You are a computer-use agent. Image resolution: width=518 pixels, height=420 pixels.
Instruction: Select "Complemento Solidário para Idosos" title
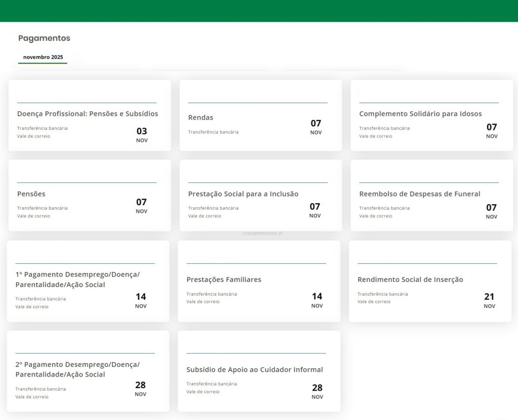420,114
